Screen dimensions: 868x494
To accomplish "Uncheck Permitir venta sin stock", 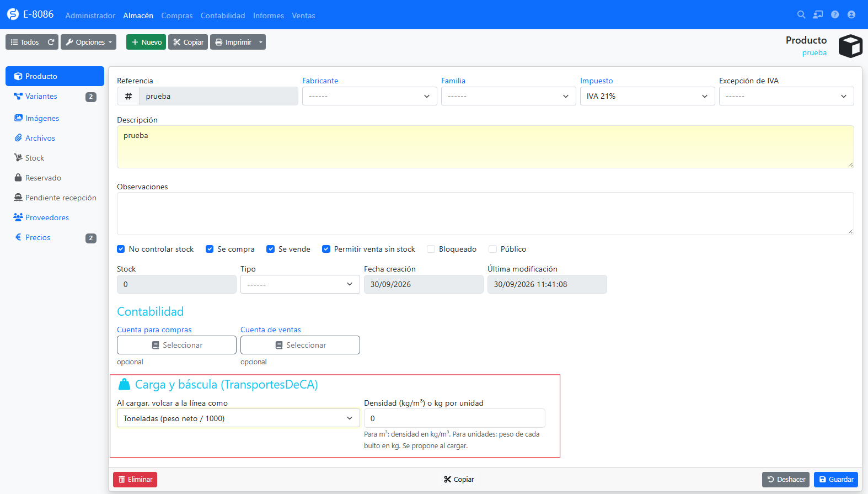I will pyautogui.click(x=326, y=249).
